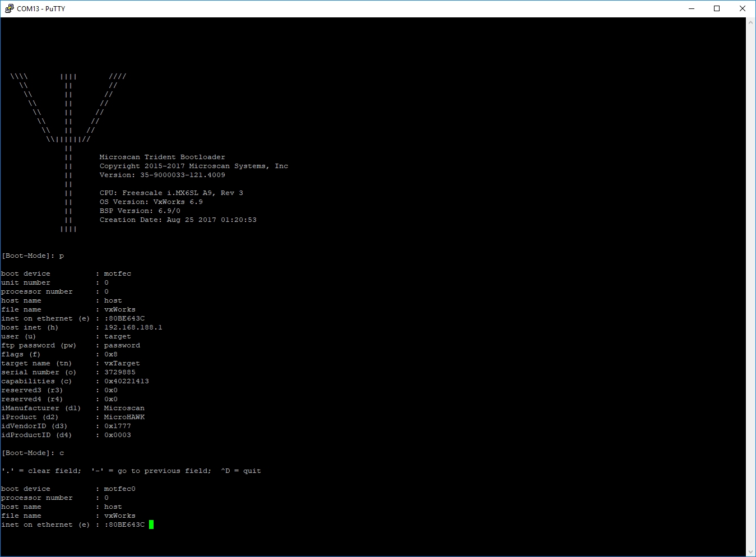This screenshot has height=557, width=756.
Task: Click the ftp password value 'password'
Action: coord(122,345)
